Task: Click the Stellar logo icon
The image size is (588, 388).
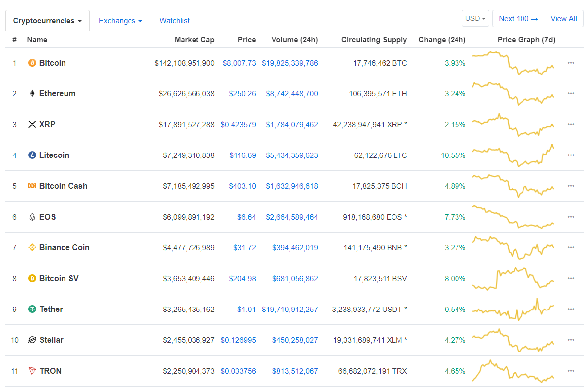Action: (32, 340)
